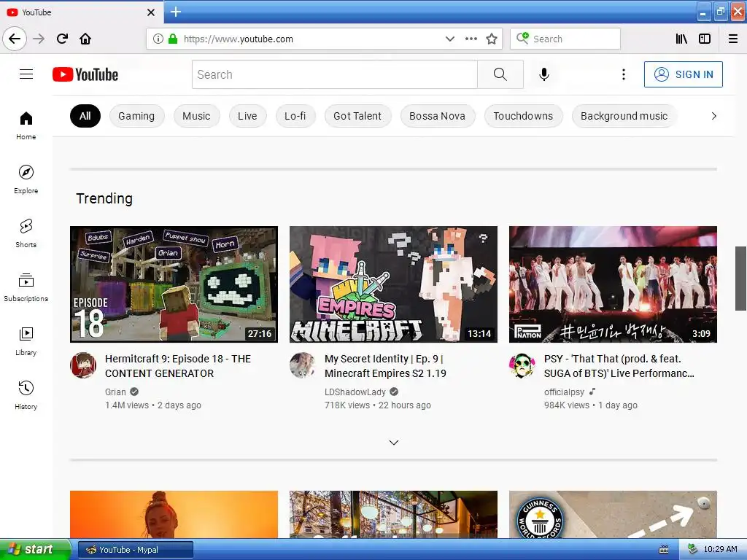Click the PSY live performance thumbnail
Viewport: 747px width, 560px height.
(613, 284)
